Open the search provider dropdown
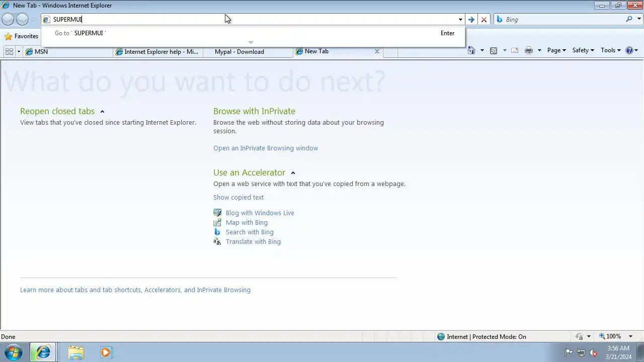Screen dimensions: 644x362 click(638, 20)
